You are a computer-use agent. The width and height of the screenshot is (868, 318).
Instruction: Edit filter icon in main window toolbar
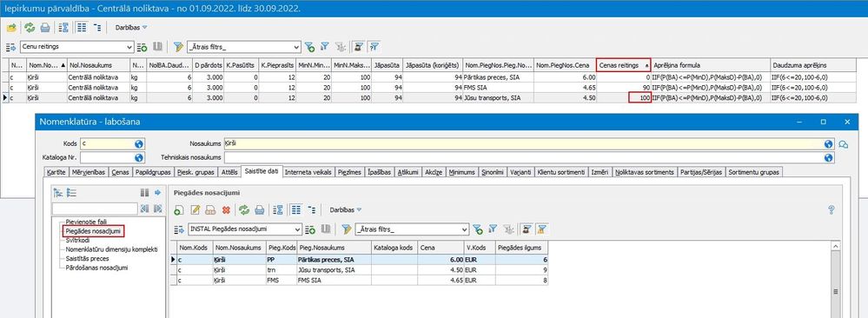[178, 47]
